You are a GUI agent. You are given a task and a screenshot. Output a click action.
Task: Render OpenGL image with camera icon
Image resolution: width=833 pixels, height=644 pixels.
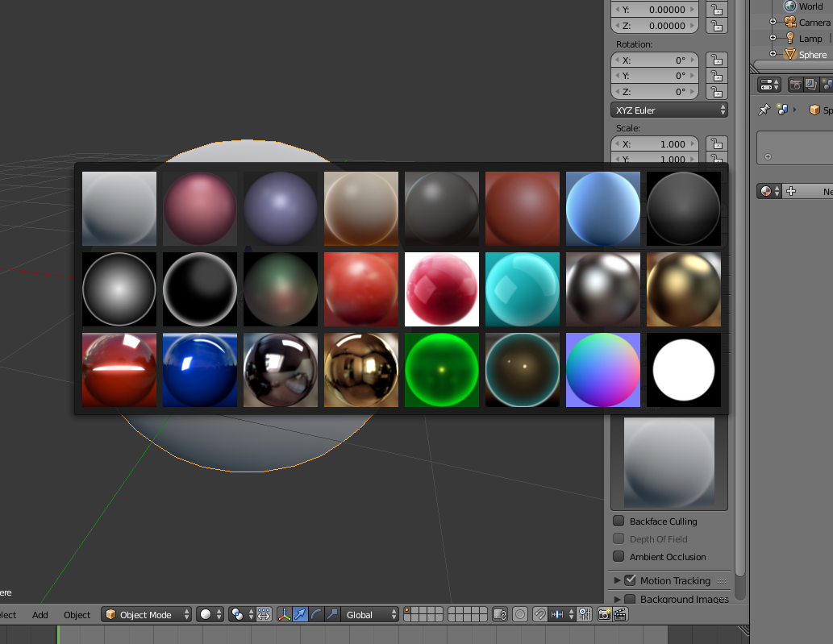pos(605,614)
